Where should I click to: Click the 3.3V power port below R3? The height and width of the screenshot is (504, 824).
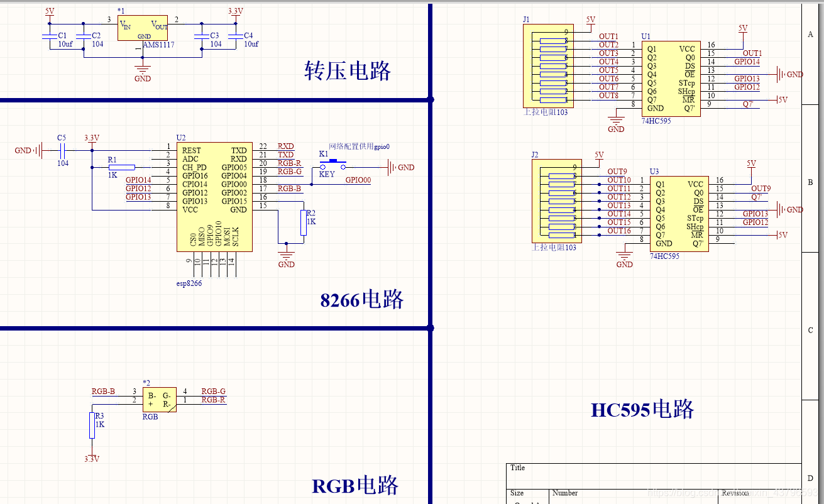pos(92,456)
